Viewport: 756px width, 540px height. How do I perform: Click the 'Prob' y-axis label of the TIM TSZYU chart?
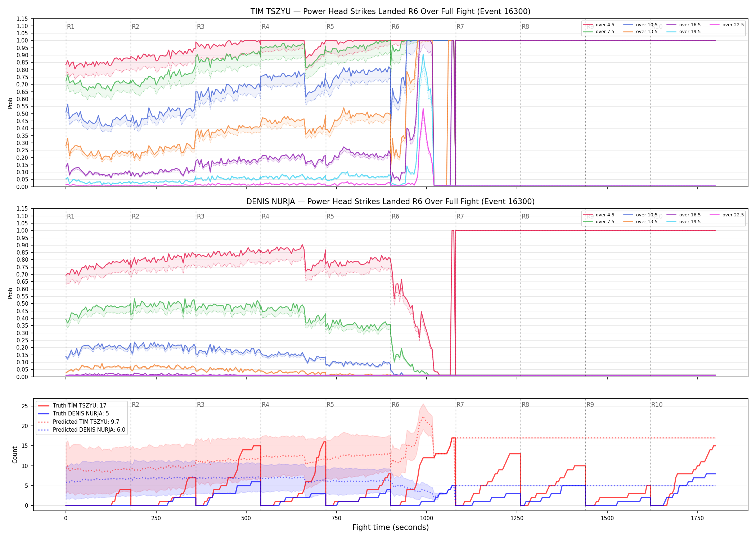click(10, 103)
